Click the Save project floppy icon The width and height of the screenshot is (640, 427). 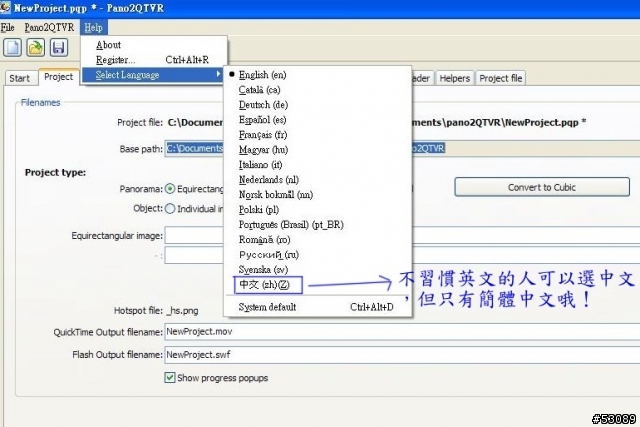click(59, 47)
